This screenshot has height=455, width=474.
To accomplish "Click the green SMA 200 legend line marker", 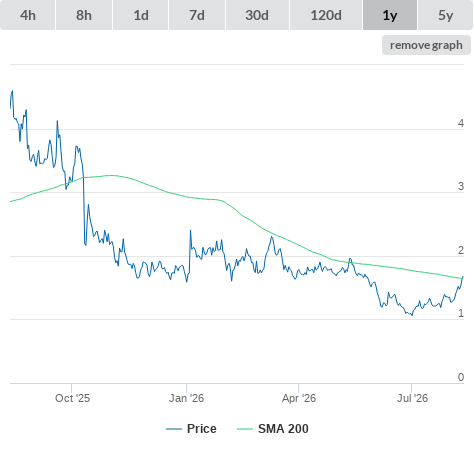I will pos(245,429).
